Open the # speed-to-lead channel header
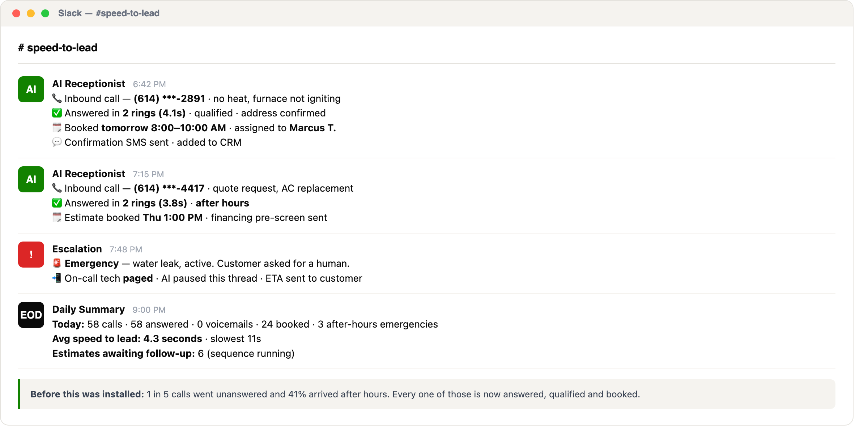Viewport: 868px width, 431px height. pos(58,48)
